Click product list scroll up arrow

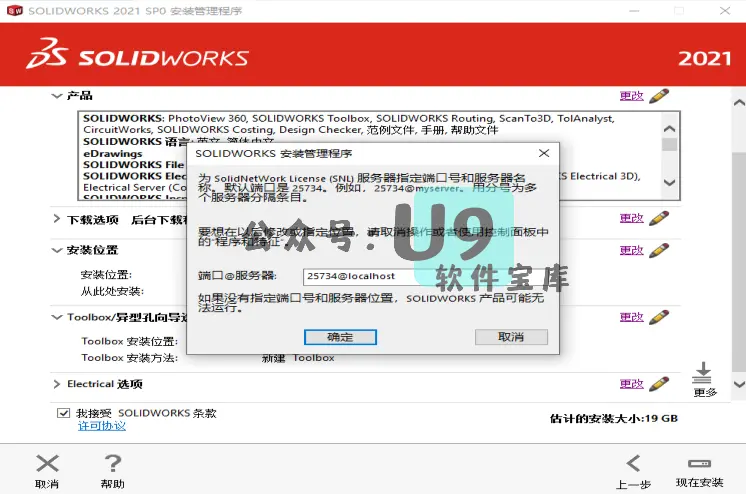click(669, 128)
